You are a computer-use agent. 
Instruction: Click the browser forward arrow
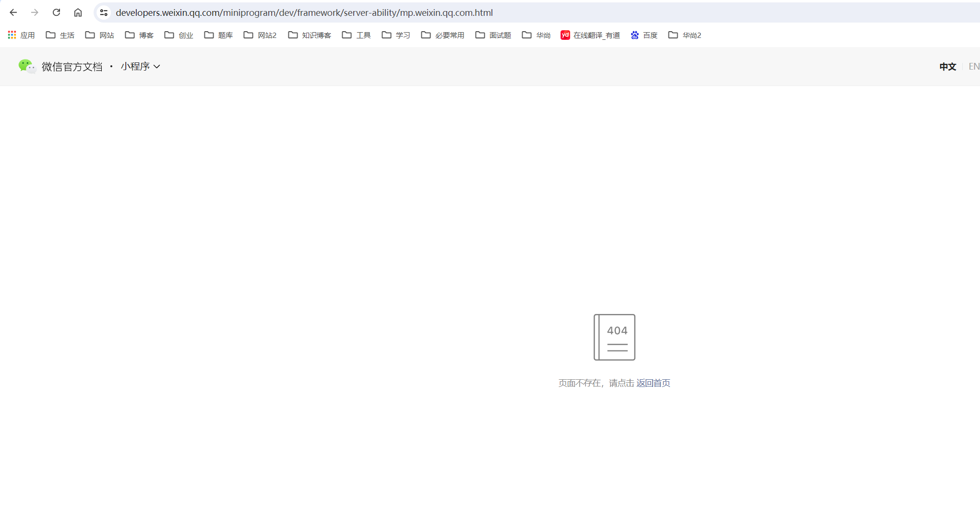(35, 12)
